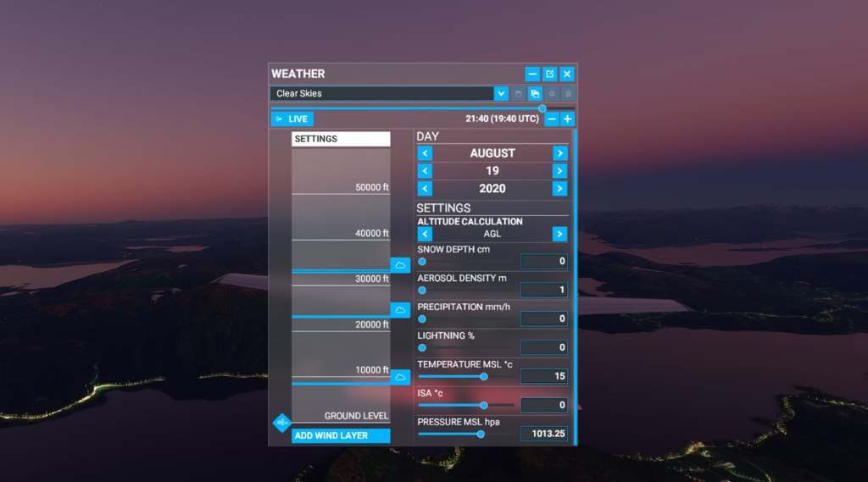Click the cloud layer icon near 20000 ft
The height and width of the screenshot is (482, 868).
coord(400,310)
